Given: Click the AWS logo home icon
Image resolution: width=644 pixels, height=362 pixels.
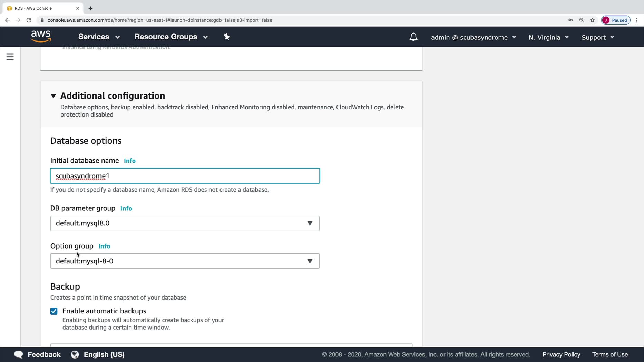Looking at the screenshot, I should [x=41, y=36].
